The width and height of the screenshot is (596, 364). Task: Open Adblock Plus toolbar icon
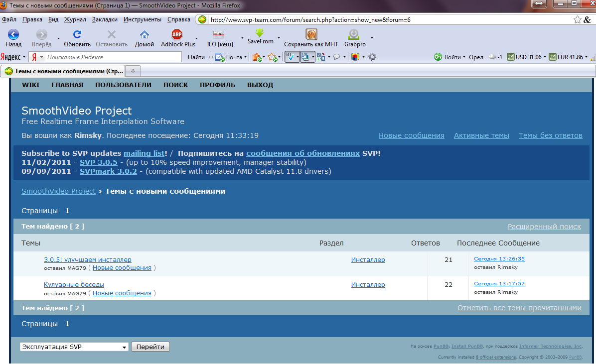(x=177, y=34)
